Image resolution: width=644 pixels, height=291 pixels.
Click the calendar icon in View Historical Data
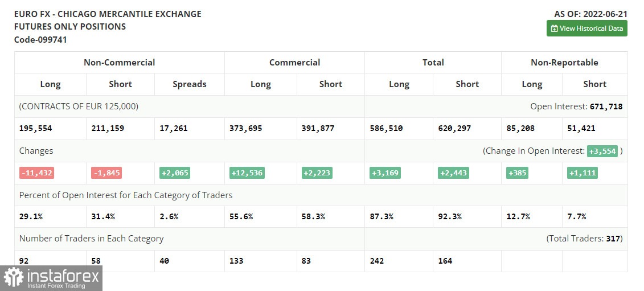point(554,28)
